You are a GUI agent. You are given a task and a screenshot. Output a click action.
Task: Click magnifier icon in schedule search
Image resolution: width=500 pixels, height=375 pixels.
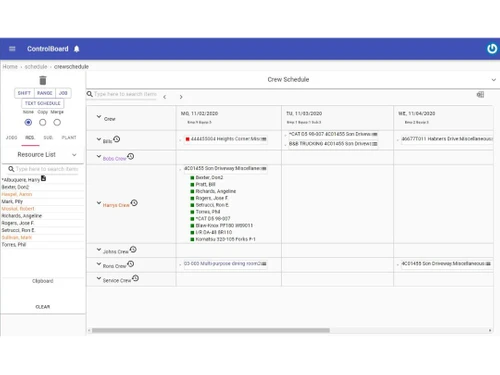point(90,94)
